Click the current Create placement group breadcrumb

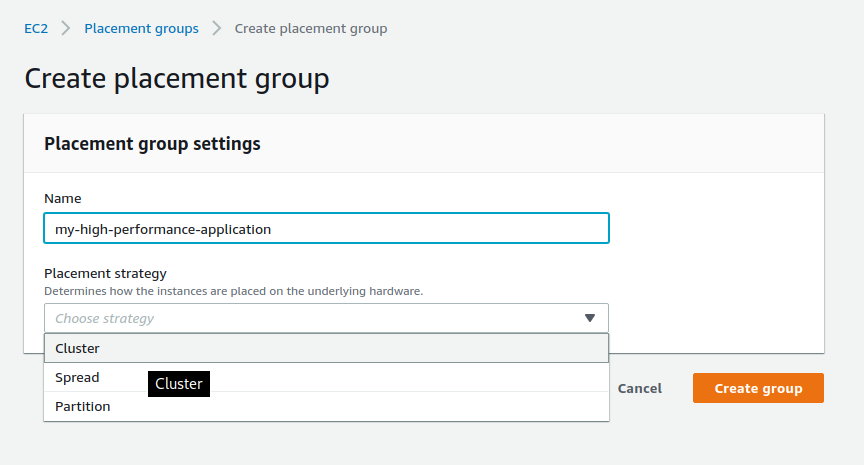311,29
